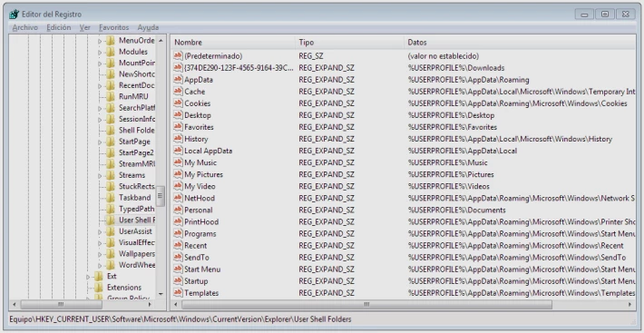Expand the Ext key

point(88,277)
